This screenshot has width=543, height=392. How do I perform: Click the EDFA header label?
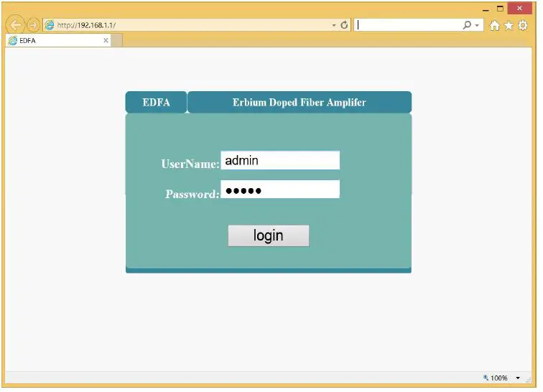point(157,103)
